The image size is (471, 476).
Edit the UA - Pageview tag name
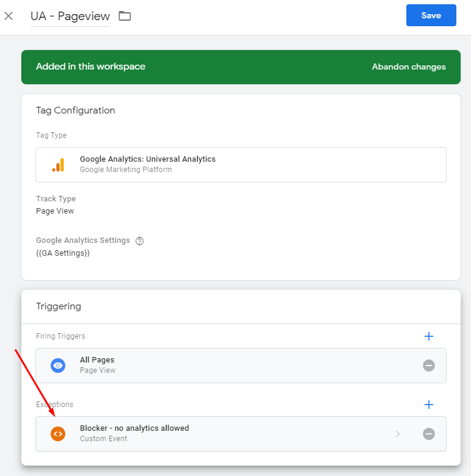tap(70, 16)
